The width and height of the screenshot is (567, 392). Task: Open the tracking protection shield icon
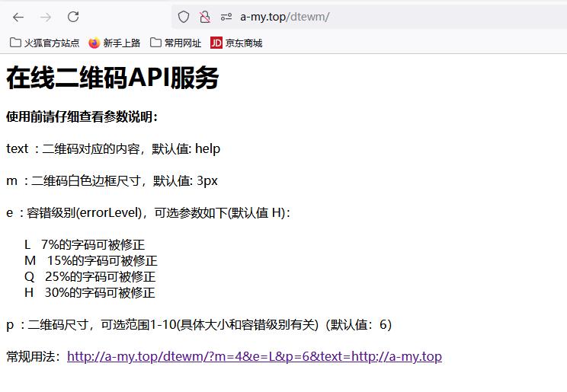pyautogui.click(x=184, y=17)
